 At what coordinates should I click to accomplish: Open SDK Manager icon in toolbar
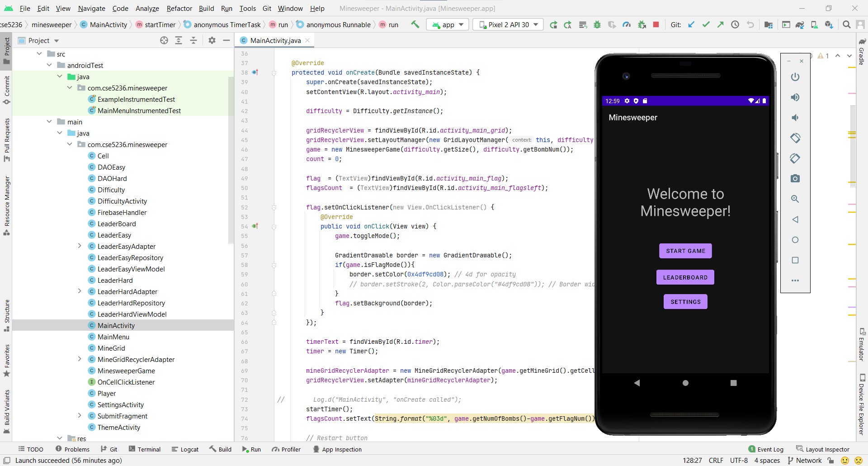click(829, 24)
